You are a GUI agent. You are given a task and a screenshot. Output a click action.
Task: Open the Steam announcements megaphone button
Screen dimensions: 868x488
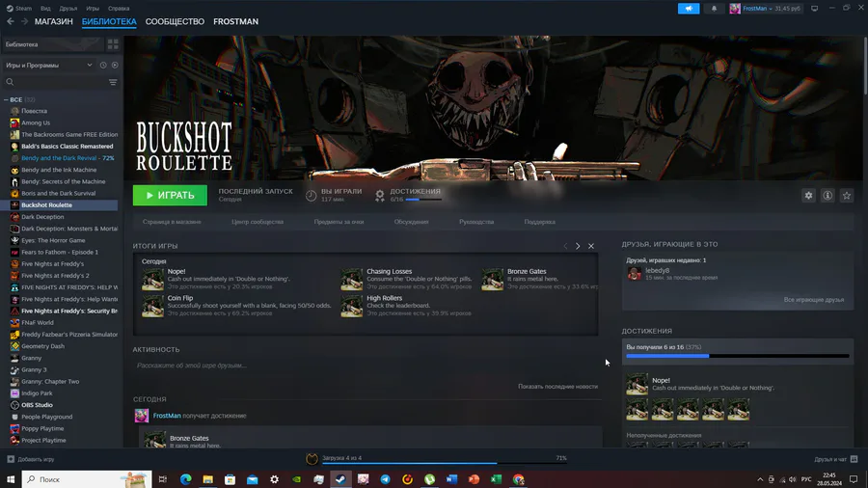pyautogui.click(x=689, y=9)
